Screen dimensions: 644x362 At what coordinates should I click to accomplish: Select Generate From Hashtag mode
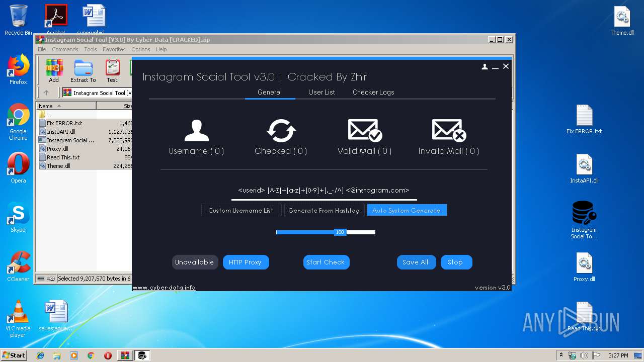324,210
